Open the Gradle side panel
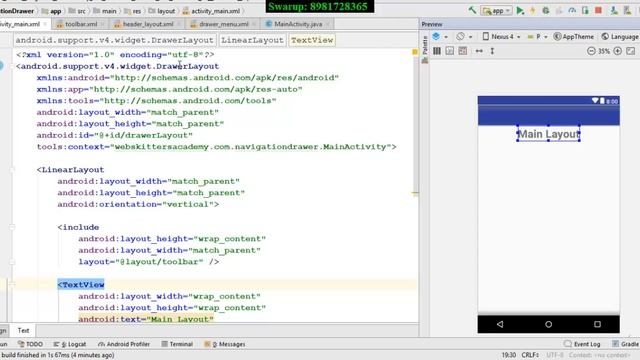The width and height of the screenshot is (640, 360). coord(625,344)
